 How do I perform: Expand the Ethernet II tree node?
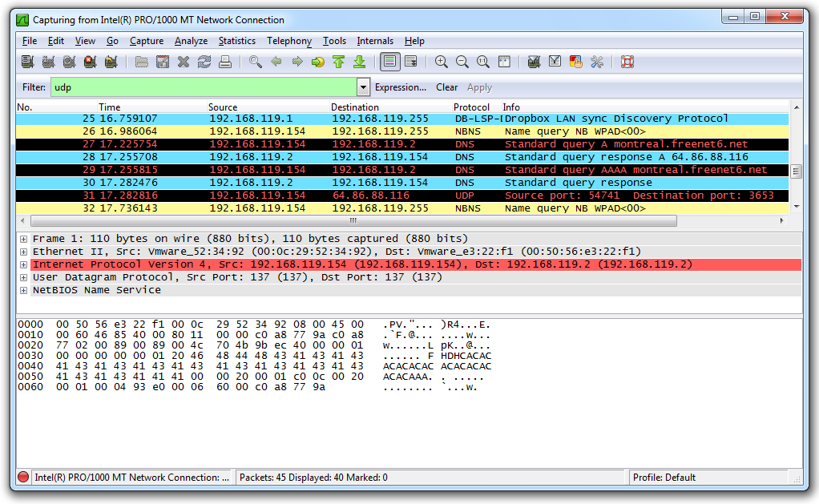24,252
